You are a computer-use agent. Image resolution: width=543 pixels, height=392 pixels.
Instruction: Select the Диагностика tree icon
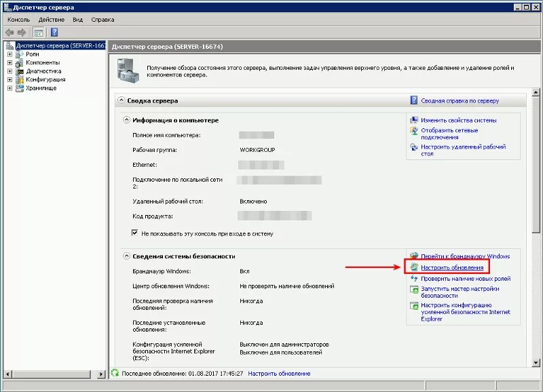[20, 71]
